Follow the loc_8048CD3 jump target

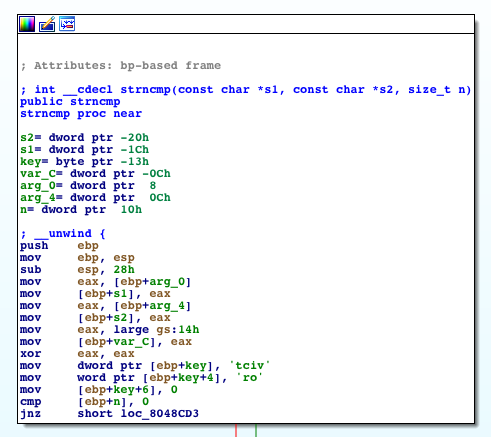tap(160, 413)
